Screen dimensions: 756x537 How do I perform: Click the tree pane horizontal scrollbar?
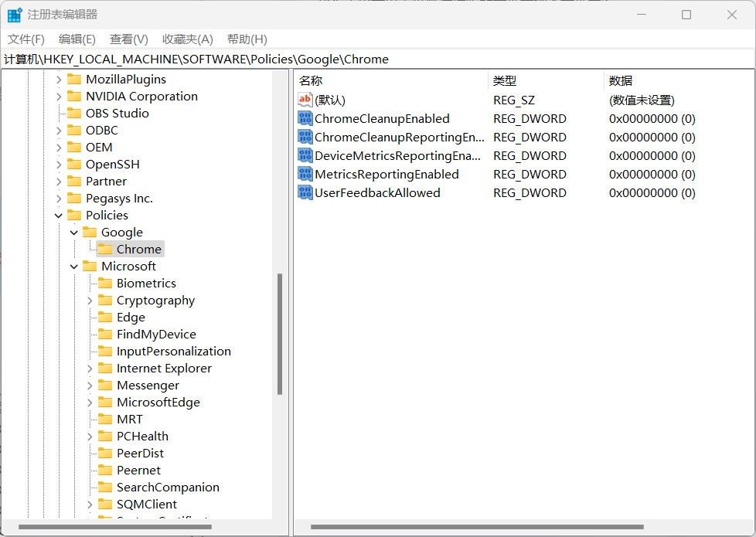pyautogui.click(x=114, y=527)
